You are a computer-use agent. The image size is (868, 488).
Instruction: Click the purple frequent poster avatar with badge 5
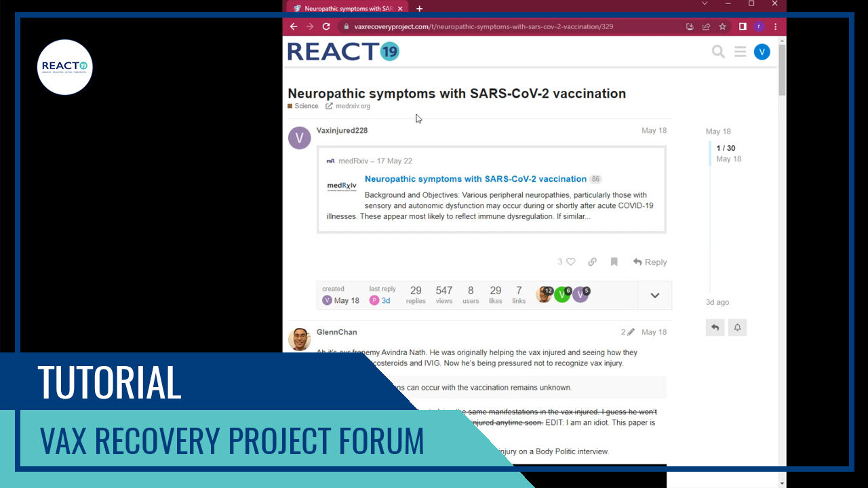click(581, 294)
